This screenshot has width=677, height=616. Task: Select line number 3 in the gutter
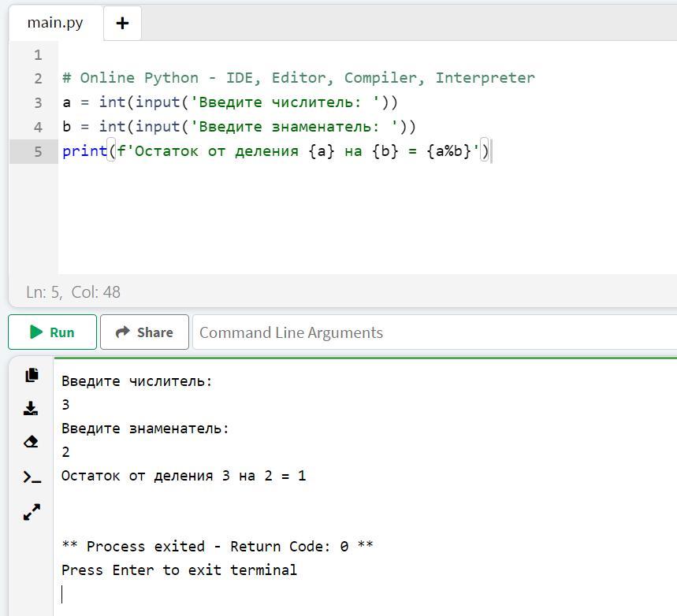38,102
